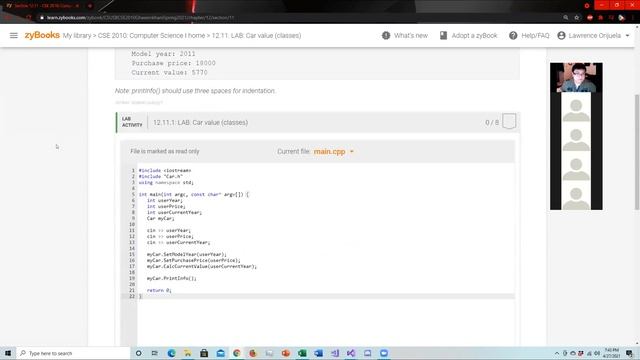Click the last blank participant avatar
Image resolution: width=640 pixels, height=360 pixels.
(576, 198)
